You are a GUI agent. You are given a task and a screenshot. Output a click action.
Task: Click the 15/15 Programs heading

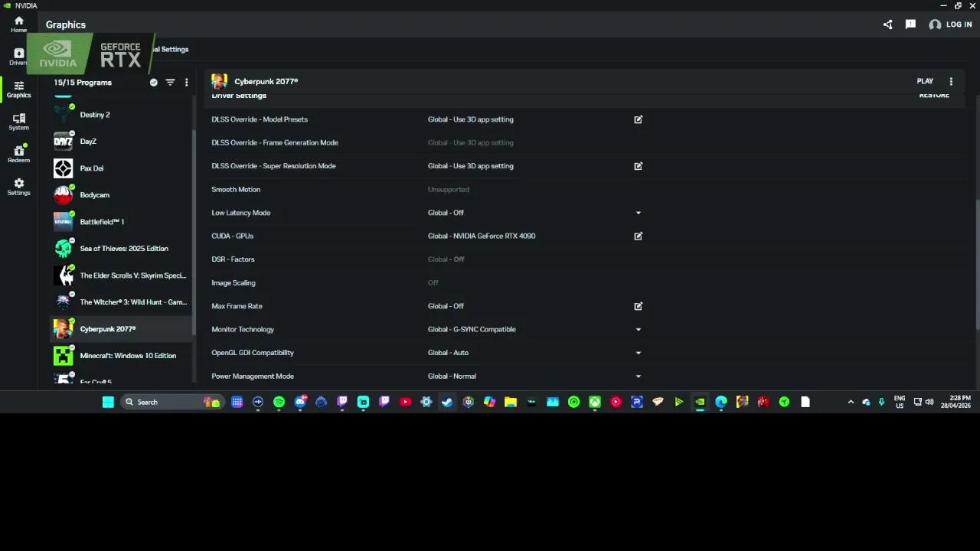coord(83,82)
